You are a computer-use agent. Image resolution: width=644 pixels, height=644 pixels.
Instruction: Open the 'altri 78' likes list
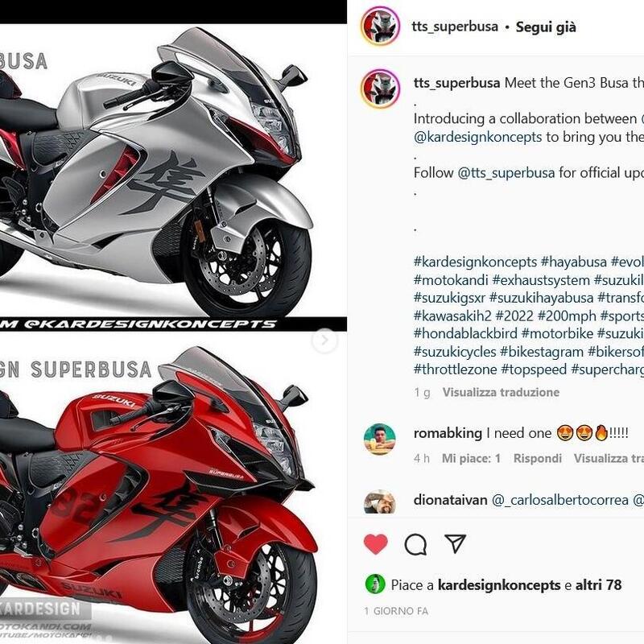598,585
